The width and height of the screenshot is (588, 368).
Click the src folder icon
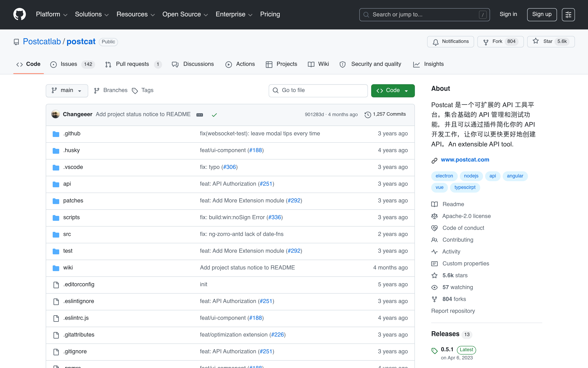tap(56, 234)
